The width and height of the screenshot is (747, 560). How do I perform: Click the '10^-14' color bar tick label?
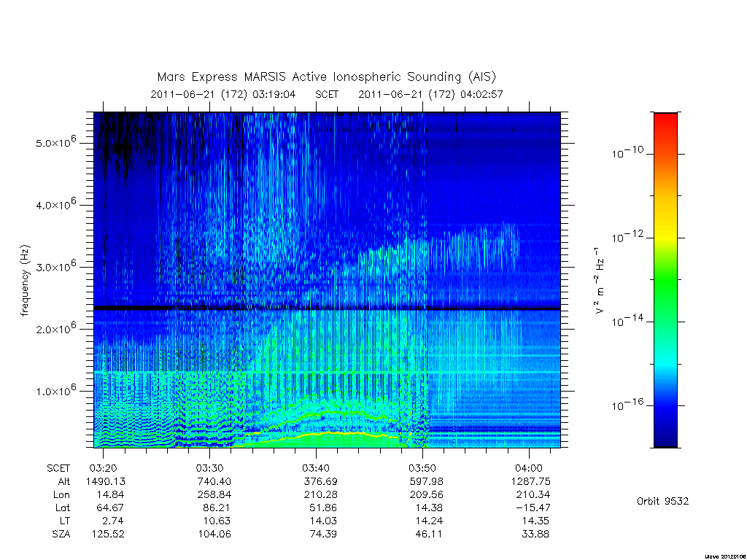[x=627, y=321]
